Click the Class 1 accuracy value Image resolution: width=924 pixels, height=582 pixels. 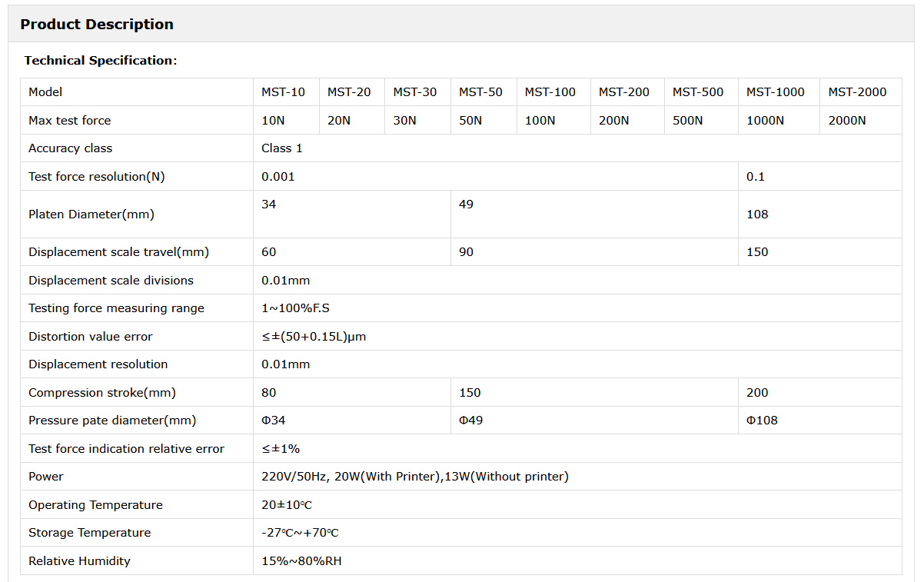click(282, 148)
